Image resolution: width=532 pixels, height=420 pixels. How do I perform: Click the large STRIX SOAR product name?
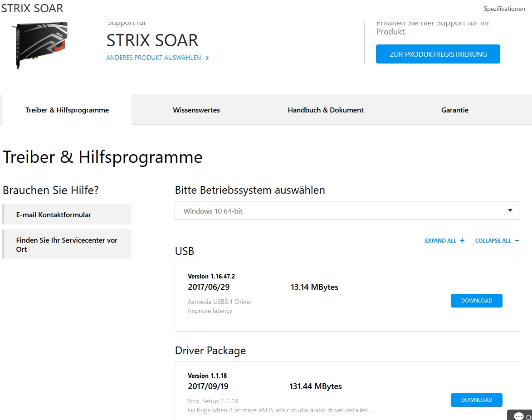click(x=152, y=41)
